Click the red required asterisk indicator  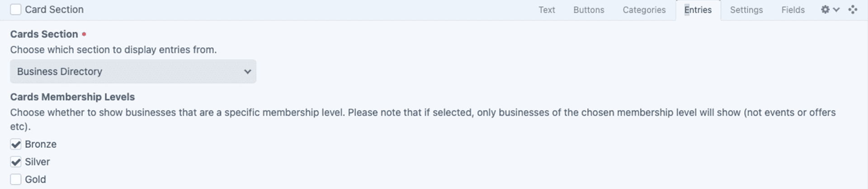pos(84,34)
